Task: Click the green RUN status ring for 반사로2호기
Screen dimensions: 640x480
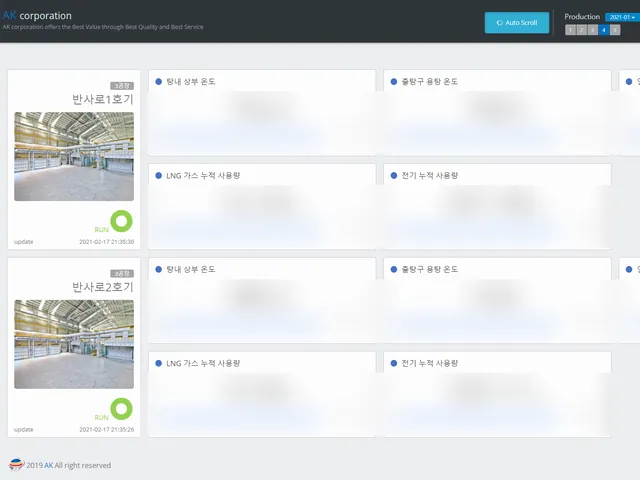Action: coord(122,409)
